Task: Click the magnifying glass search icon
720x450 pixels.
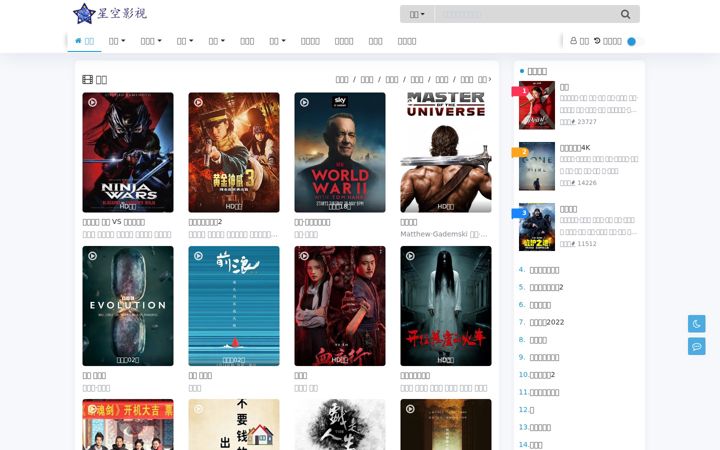Action: [625, 14]
